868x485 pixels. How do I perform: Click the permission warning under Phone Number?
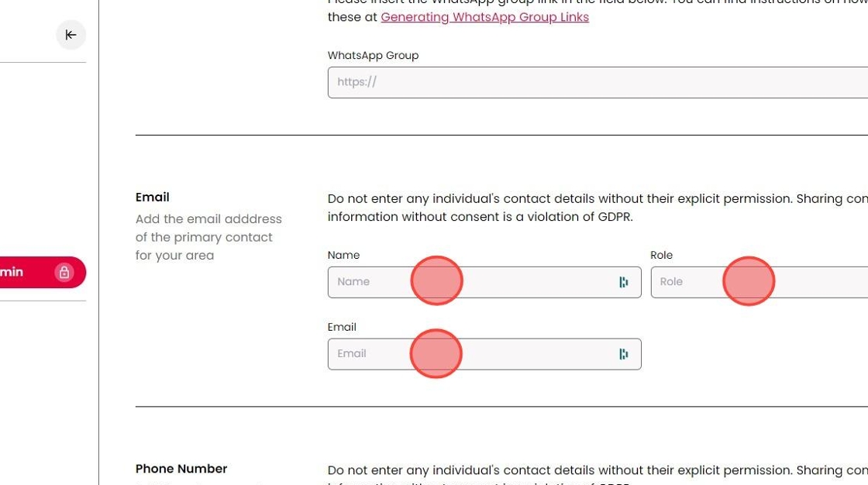597,470
